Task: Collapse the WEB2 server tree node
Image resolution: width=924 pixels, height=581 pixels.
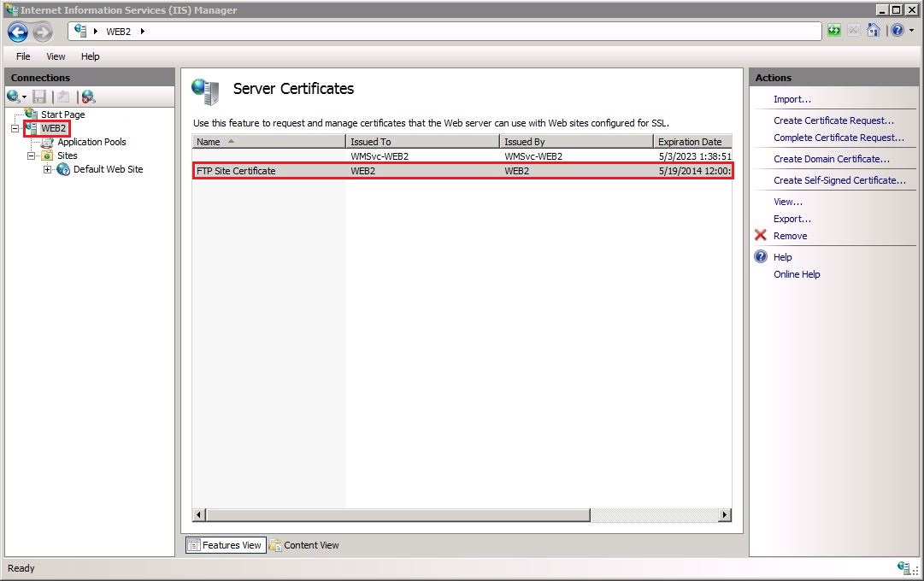Action: click(15, 128)
